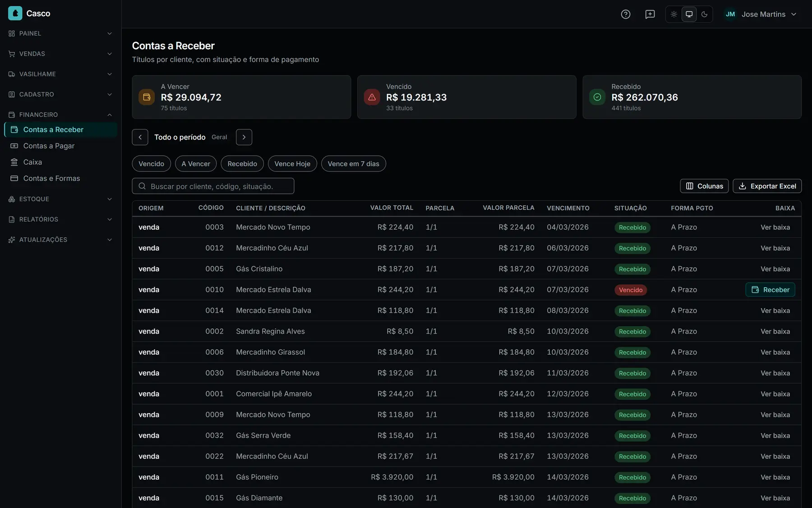Open Contas a Pagar menu item

(x=61, y=146)
